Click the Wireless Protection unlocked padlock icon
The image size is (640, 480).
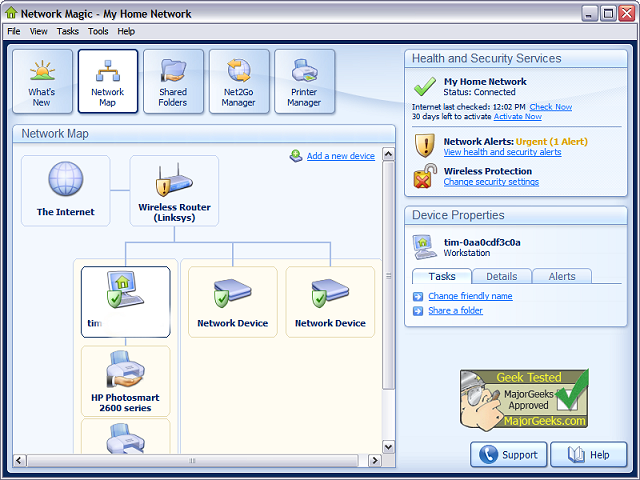tap(424, 176)
